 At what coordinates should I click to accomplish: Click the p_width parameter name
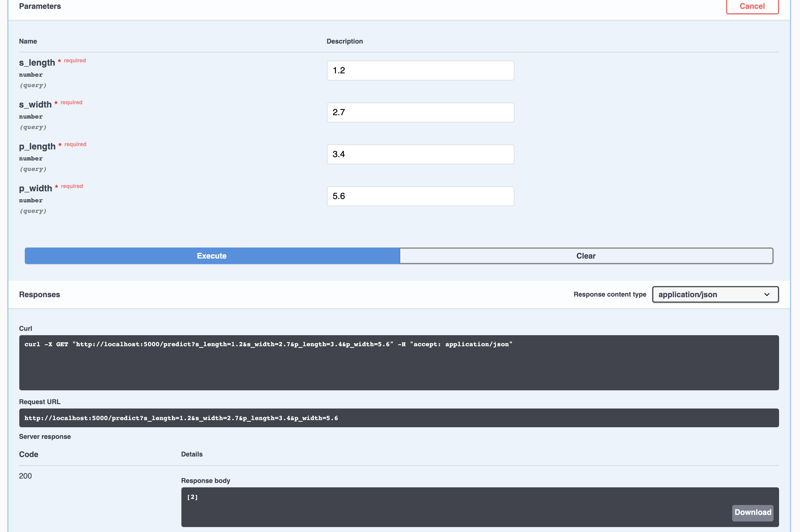36,188
